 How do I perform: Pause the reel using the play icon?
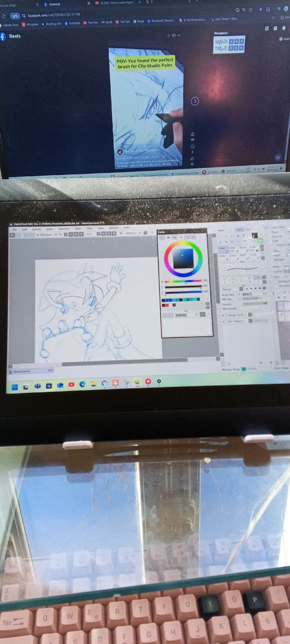pyautogui.click(x=168, y=35)
